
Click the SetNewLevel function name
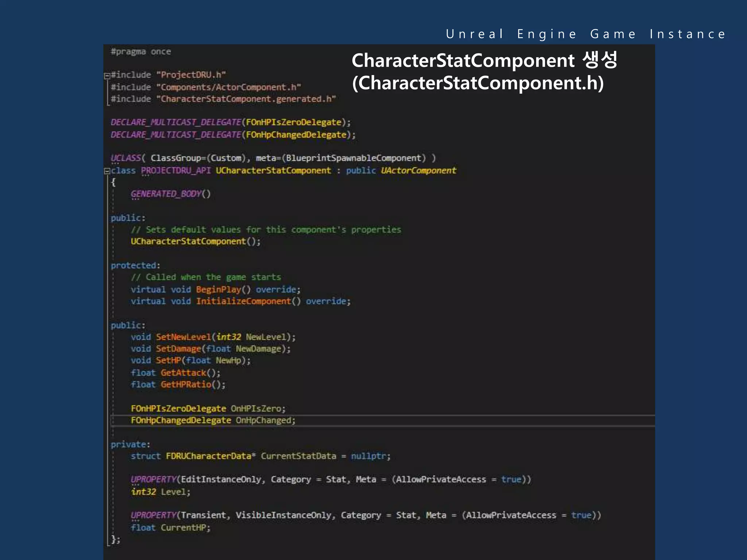coord(183,337)
